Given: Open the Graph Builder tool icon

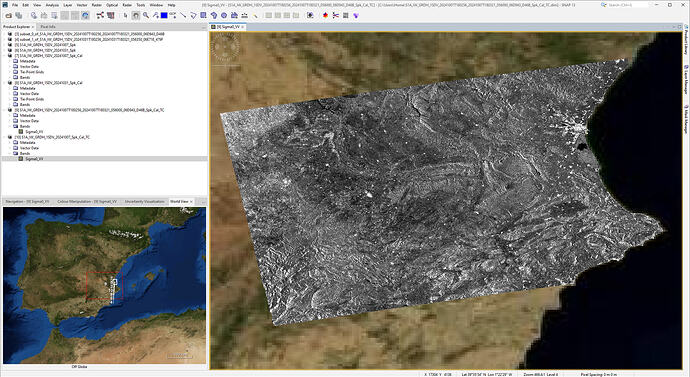Looking at the screenshot, I should [100, 15].
